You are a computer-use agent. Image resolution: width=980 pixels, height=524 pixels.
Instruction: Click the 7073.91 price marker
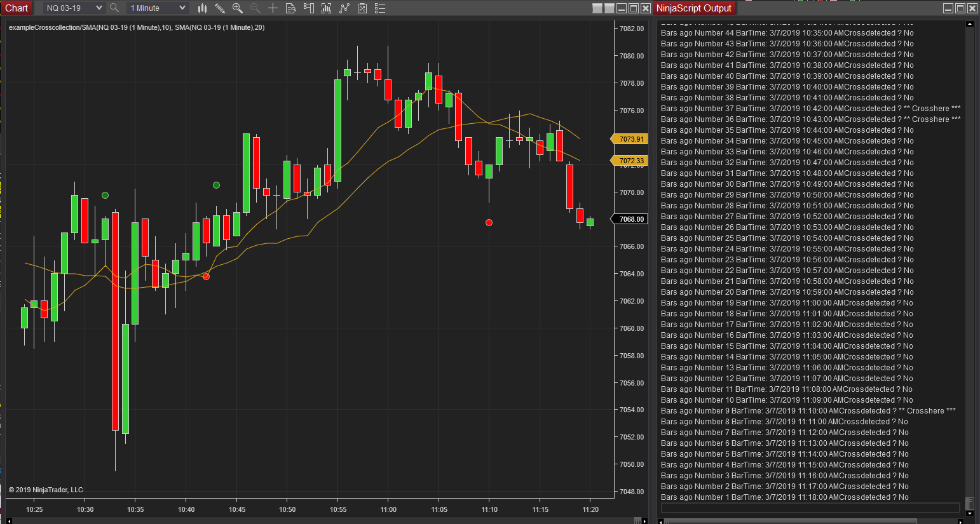[x=629, y=139]
